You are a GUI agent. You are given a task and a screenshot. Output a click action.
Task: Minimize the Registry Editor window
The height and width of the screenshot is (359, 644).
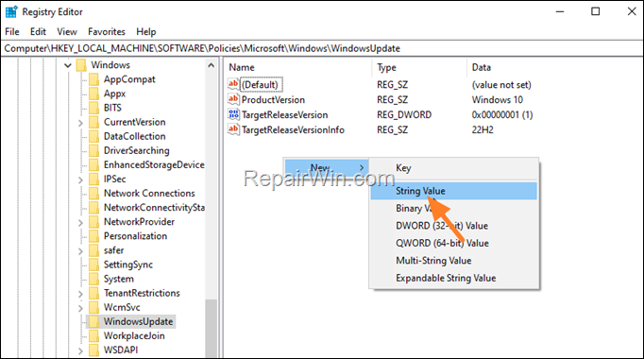click(560, 11)
